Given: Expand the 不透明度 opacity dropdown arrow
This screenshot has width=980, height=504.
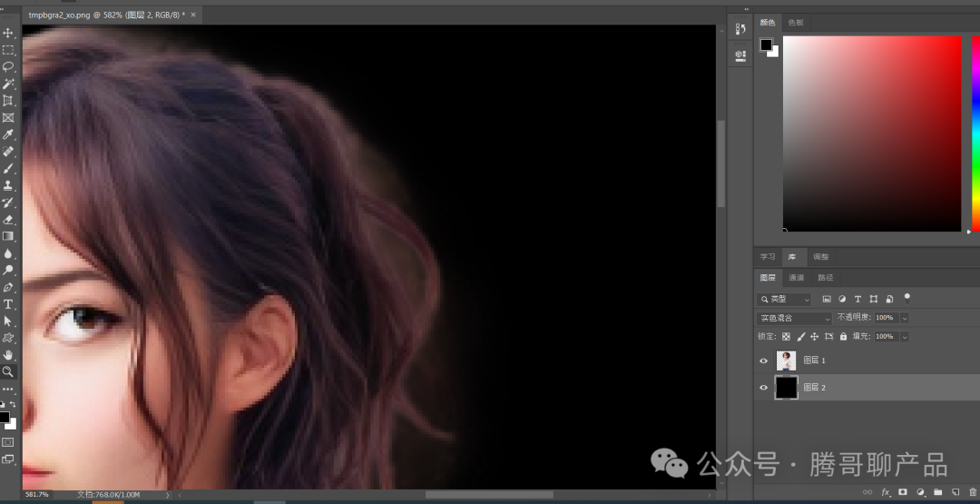Looking at the screenshot, I should click(x=905, y=318).
